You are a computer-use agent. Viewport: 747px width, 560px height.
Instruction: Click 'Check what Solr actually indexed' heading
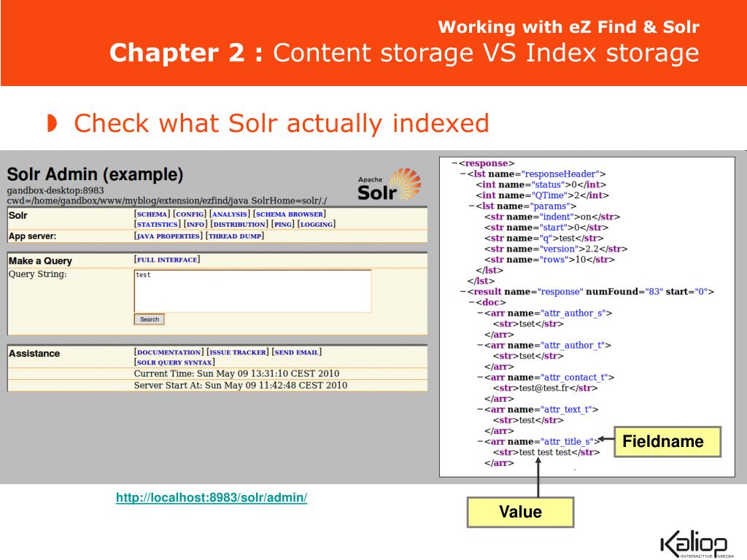tap(282, 123)
